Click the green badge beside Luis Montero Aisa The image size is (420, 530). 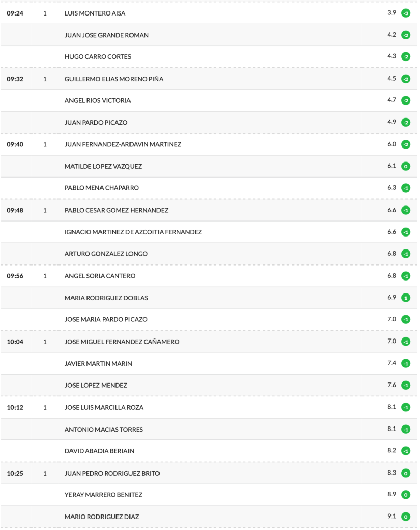pyautogui.click(x=405, y=13)
